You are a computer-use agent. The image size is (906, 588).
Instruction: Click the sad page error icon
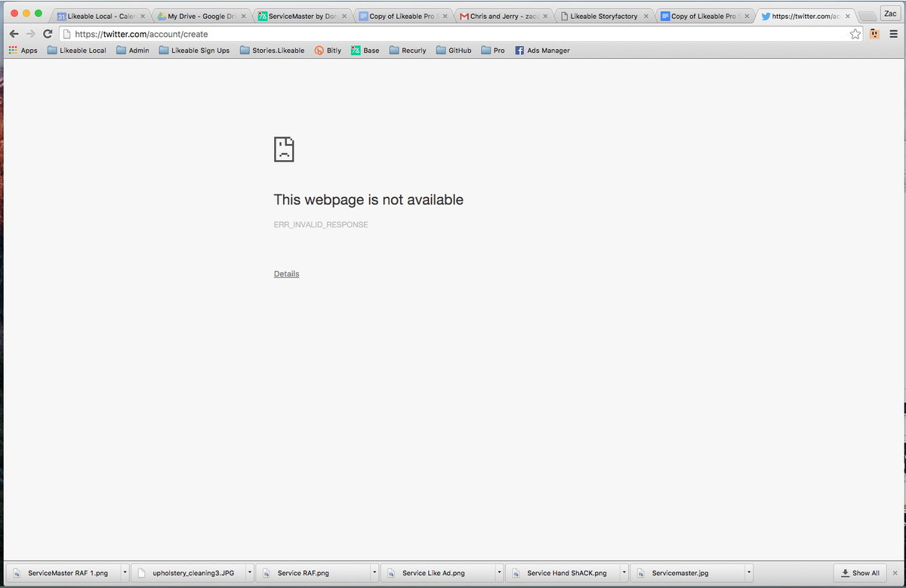pos(284,149)
